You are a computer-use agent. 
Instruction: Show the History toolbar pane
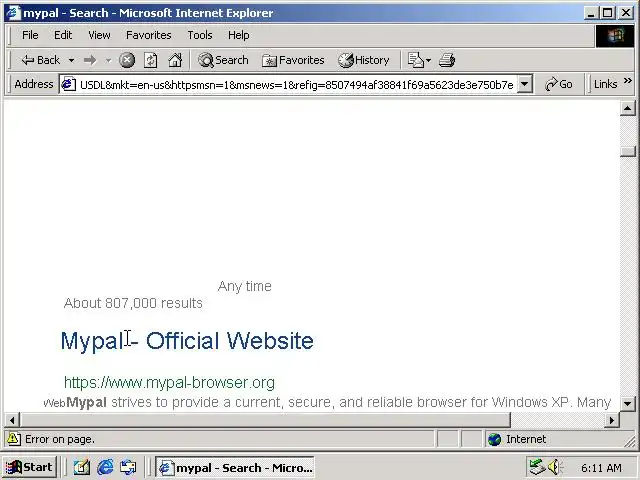(364, 60)
